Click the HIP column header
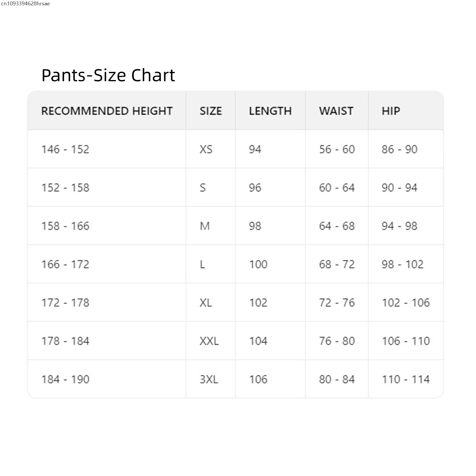The width and height of the screenshot is (476, 476). [391, 111]
